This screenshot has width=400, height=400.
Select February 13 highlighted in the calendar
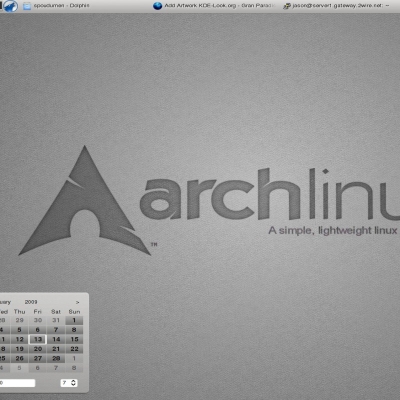click(38, 339)
